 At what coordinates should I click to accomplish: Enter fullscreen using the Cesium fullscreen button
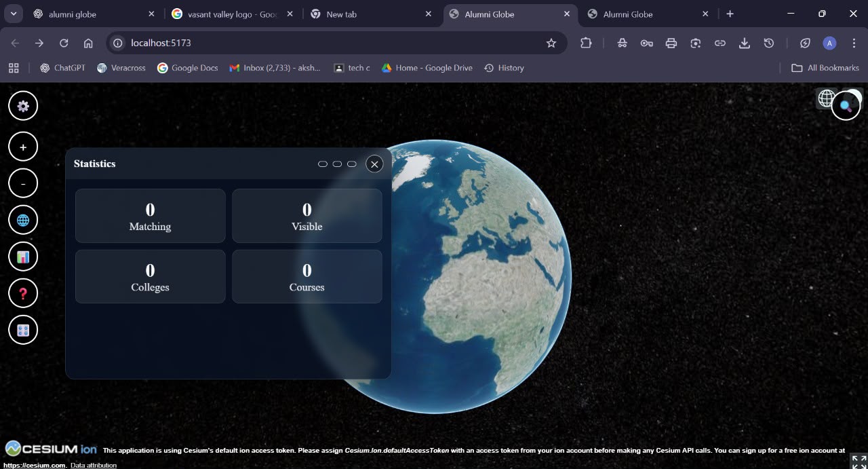[859, 461]
